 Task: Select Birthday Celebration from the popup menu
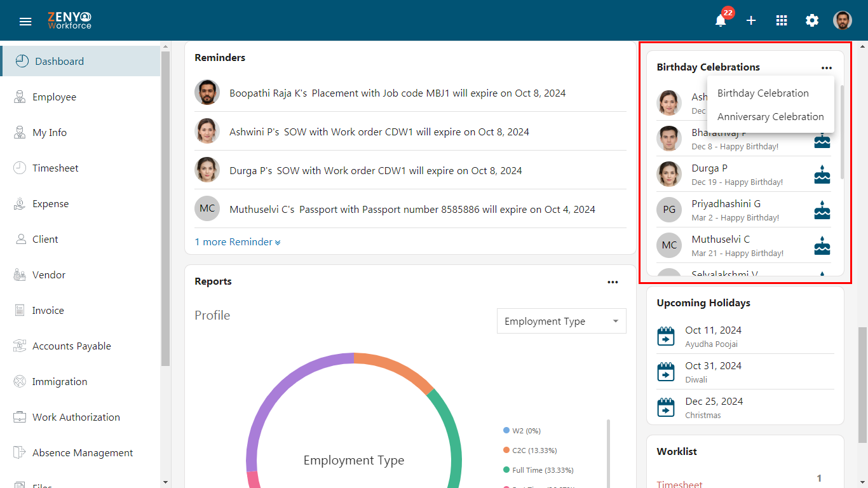pyautogui.click(x=770, y=93)
